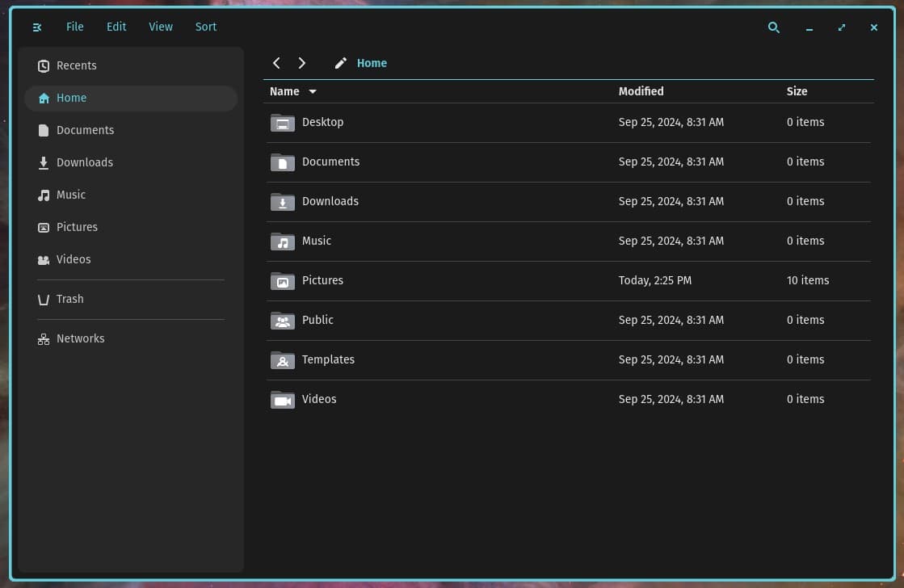Open the View menu
904x588 pixels.
tap(160, 27)
